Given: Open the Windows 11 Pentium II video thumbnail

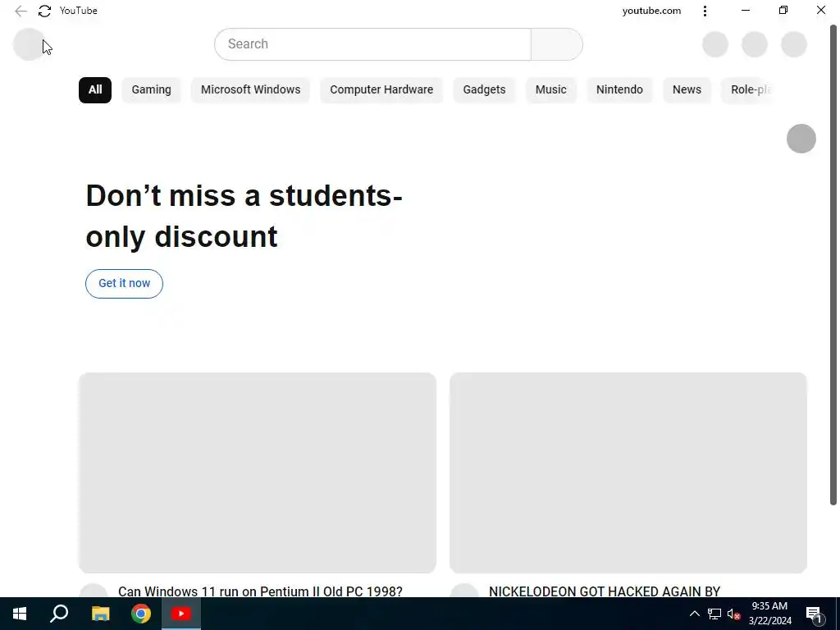Looking at the screenshot, I should click(x=258, y=473).
